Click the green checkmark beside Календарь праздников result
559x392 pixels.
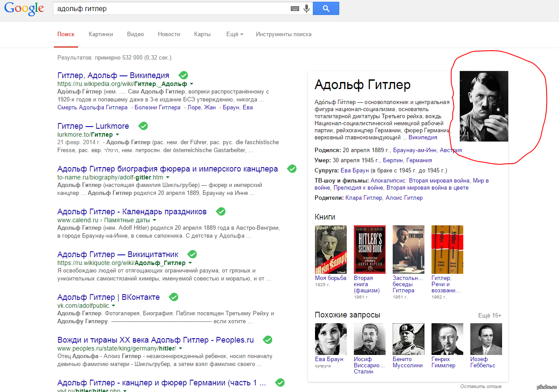[221, 211]
